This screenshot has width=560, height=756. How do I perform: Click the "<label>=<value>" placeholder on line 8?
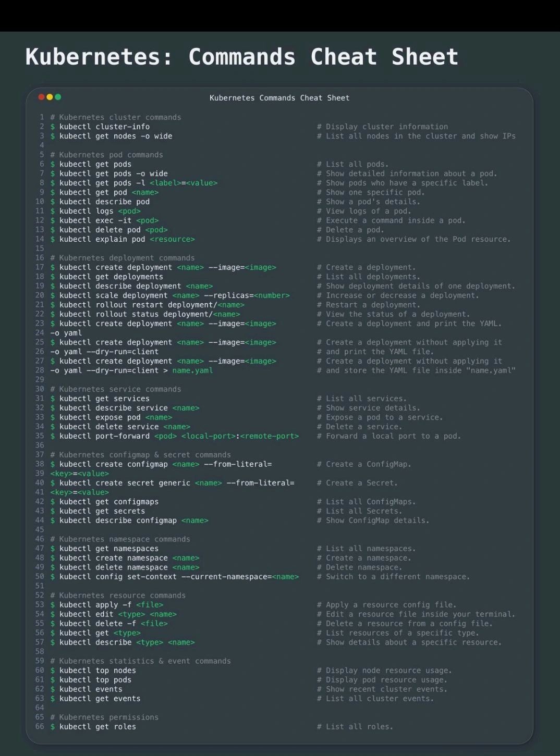(x=184, y=183)
